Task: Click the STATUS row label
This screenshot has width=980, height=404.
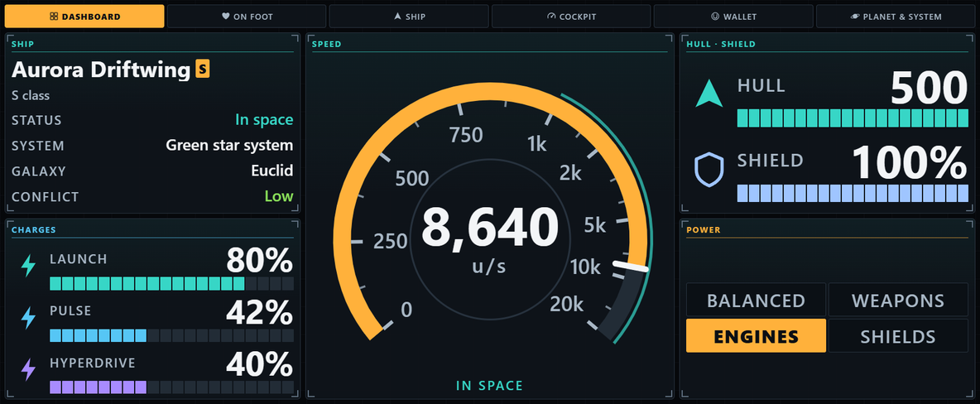Action: pyautogui.click(x=36, y=120)
